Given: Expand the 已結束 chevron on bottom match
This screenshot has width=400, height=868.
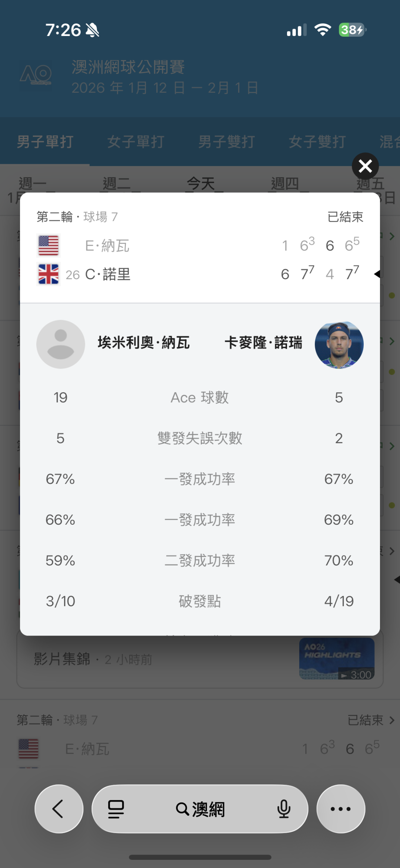Looking at the screenshot, I should [x=392, y=720].
